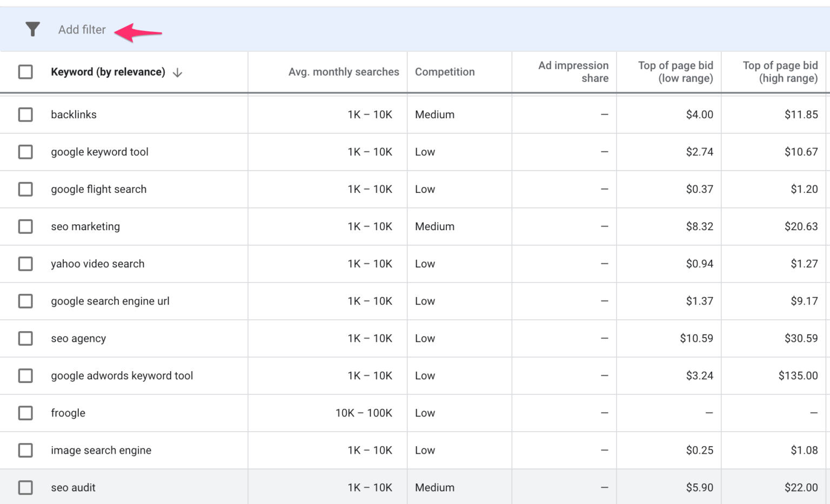The width and height of the screenshot is (830, 504).
Task: Sort by Top of page bid low range
Action: point(675,71)
